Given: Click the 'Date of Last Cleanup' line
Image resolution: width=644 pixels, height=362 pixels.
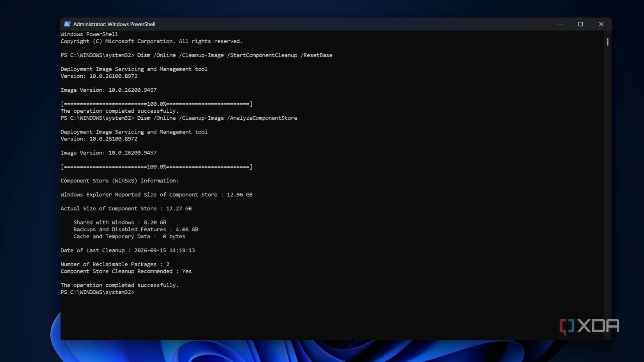Looking at the screenshot, I should [128, 250].
